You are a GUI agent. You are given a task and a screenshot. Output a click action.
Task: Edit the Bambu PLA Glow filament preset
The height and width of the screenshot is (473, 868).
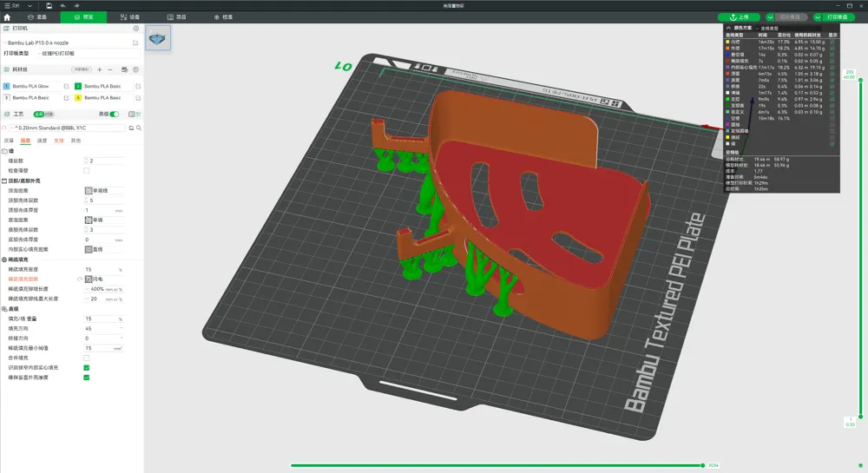(67, 86)
